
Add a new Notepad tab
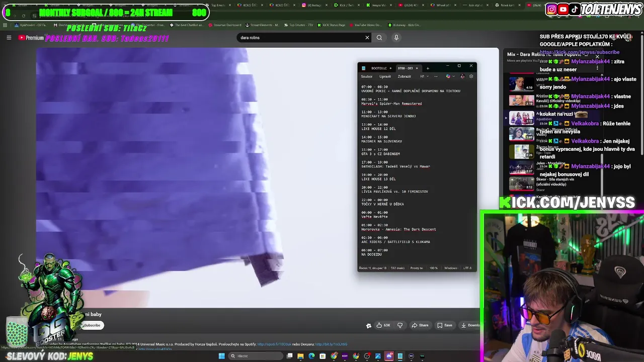click(428, 68)
